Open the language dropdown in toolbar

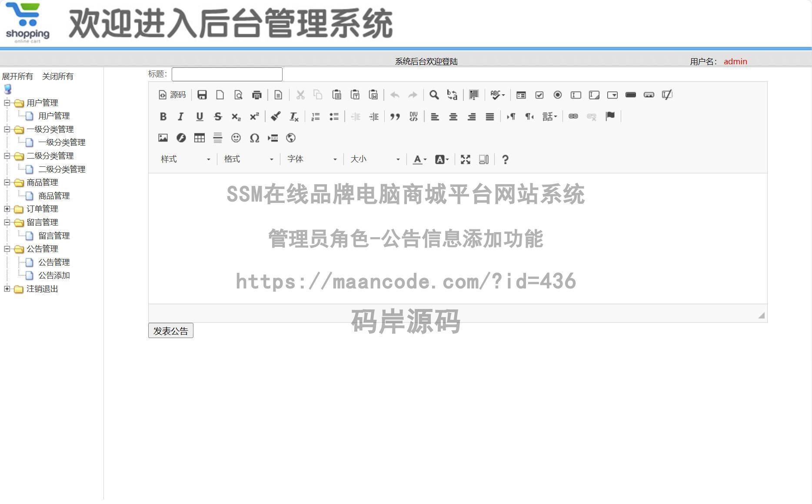tap(549, 116)
